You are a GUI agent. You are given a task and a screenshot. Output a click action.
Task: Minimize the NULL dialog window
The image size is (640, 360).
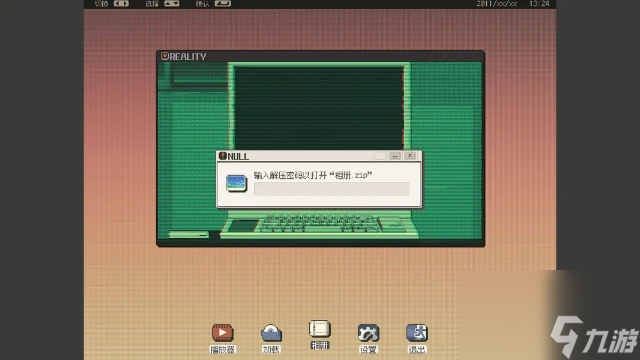[395, 156]
